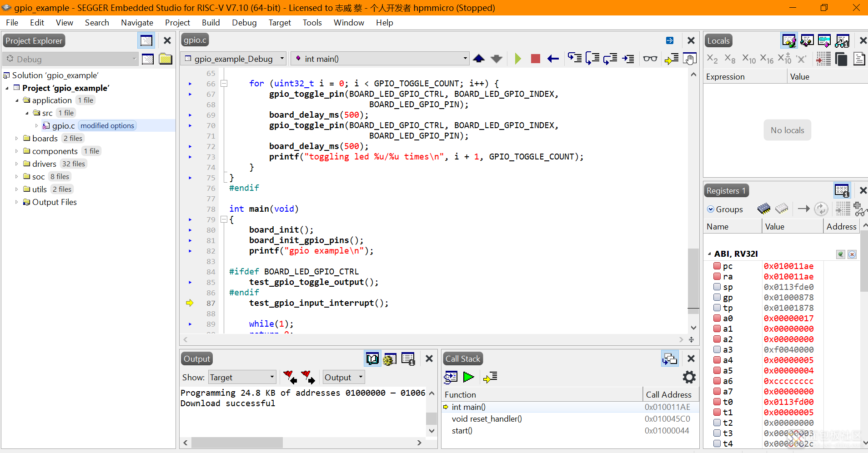Click the hand-over-window icon in editor toolbar

click(x=690, y=59)
